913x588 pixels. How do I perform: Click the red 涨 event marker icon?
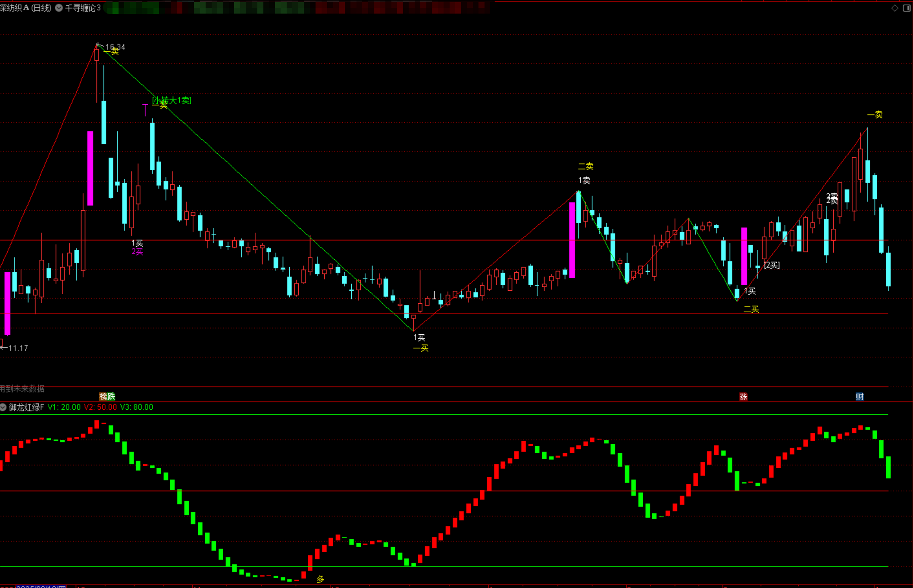[x=743, y=397]
